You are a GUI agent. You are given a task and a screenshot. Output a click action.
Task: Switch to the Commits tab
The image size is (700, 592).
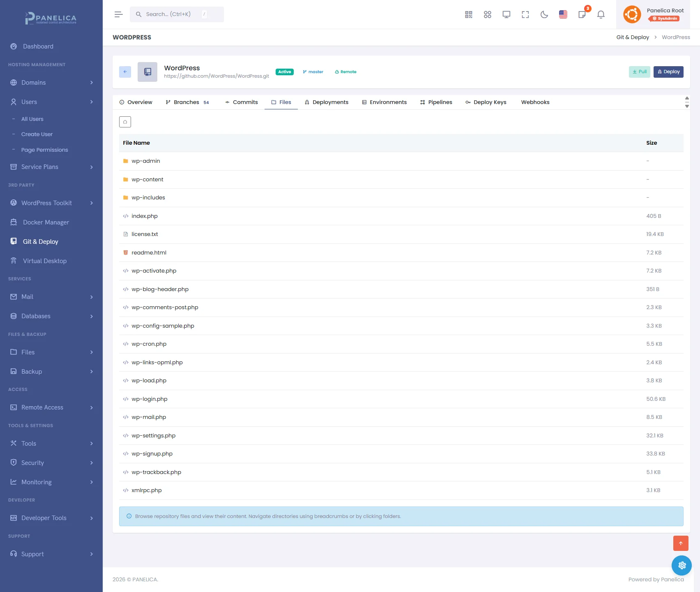[241, 102]
